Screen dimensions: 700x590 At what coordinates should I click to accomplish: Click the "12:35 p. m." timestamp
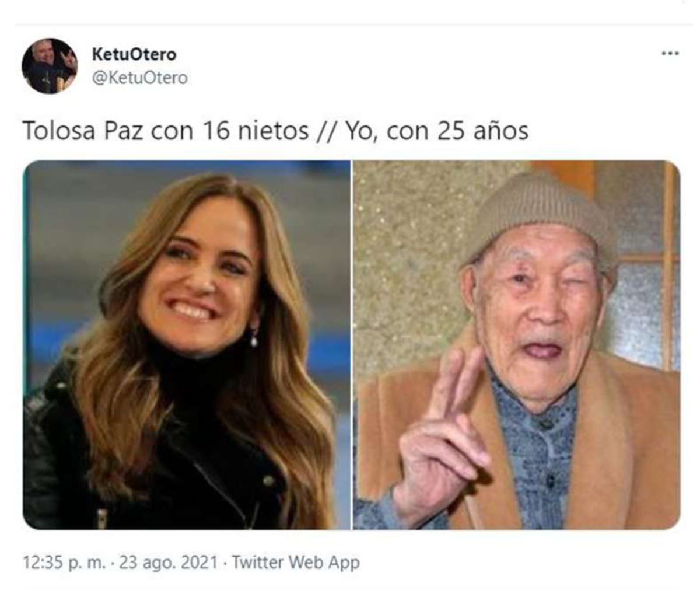pyautogui.click(x=65, y=563)
